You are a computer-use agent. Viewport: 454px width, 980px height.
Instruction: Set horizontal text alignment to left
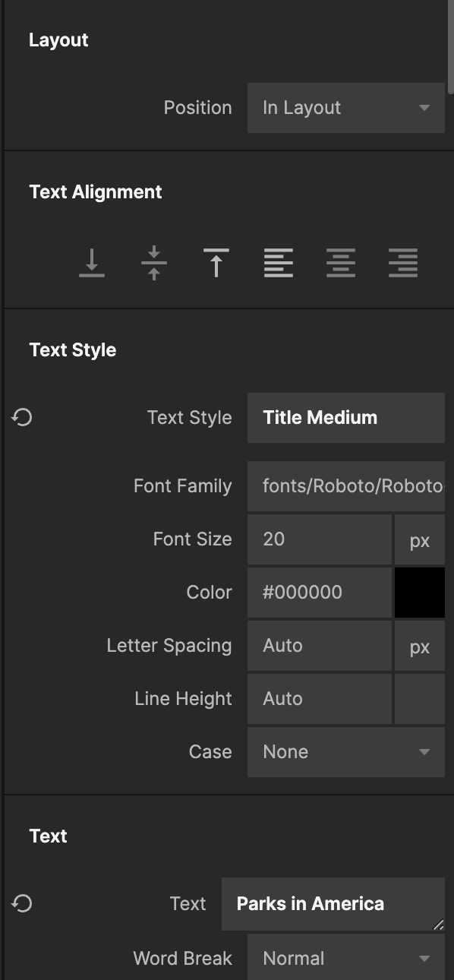[279, 263]
